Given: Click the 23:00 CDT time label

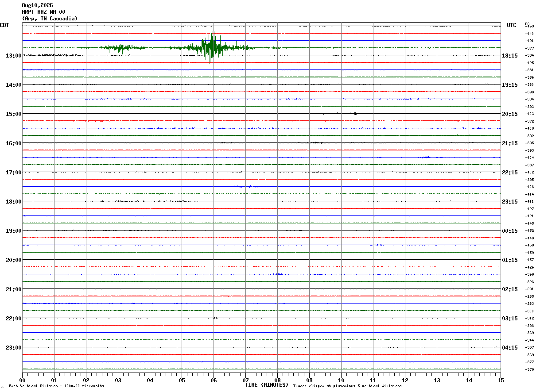Looking at the screenshot, I should [x=14, y=348].
